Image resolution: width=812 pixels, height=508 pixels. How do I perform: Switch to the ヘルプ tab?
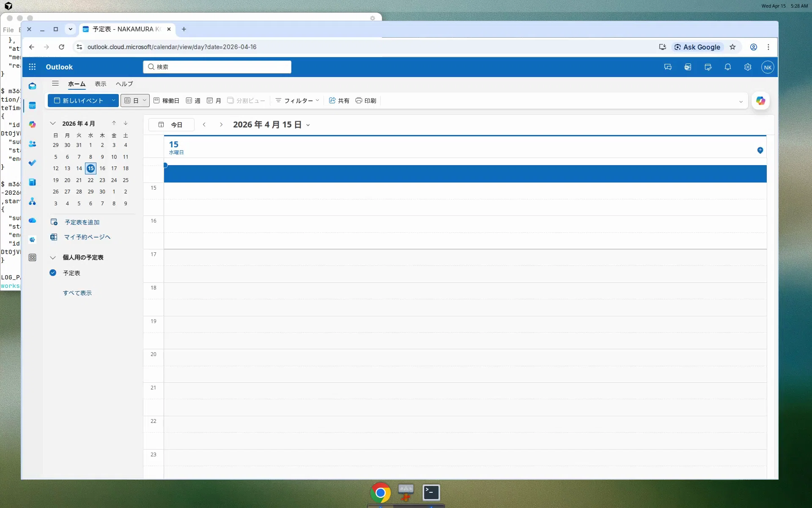124,84
